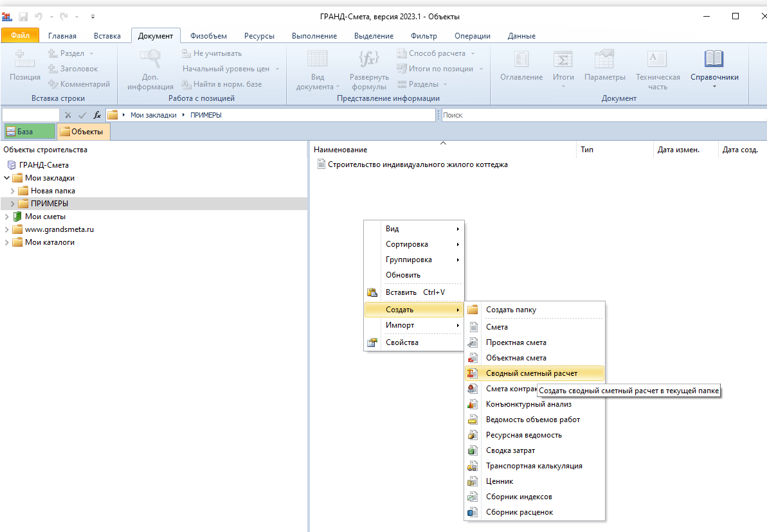Open the Итоги dropdown arrow
This screenshot has width=767, height=532.
click(563, 87)
